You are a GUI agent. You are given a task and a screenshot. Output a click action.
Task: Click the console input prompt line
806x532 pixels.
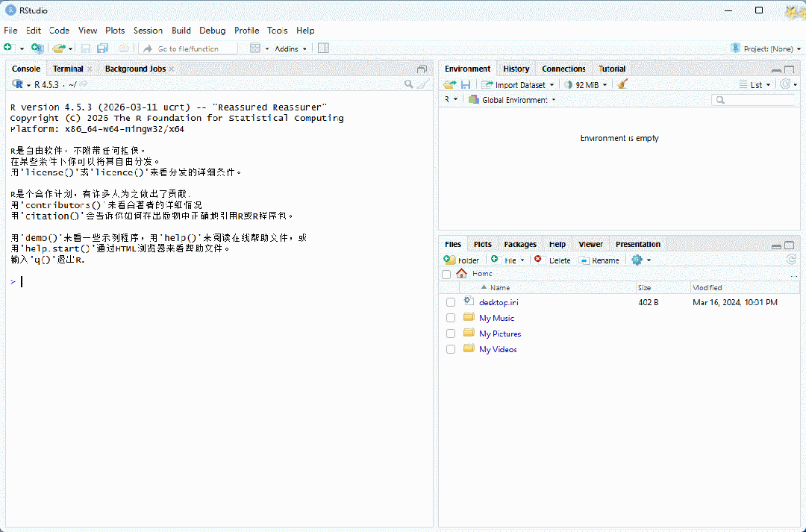219,282
